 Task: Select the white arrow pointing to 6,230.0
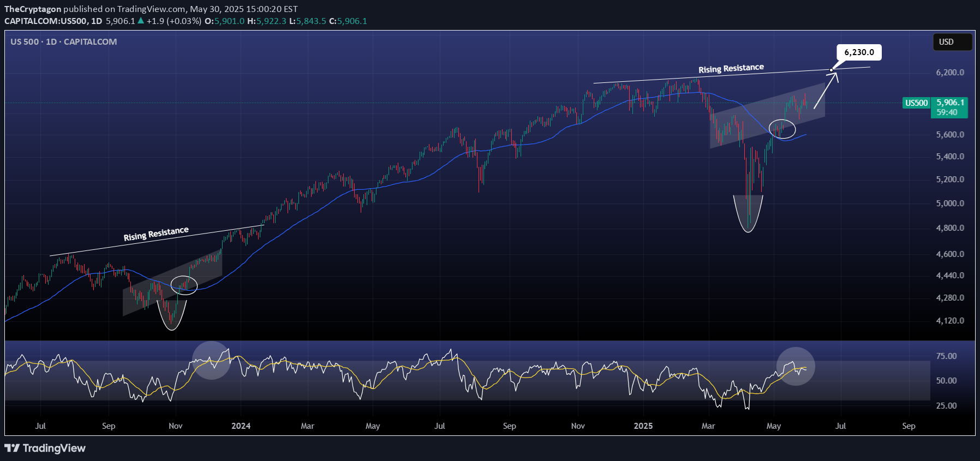coord(826,90)
